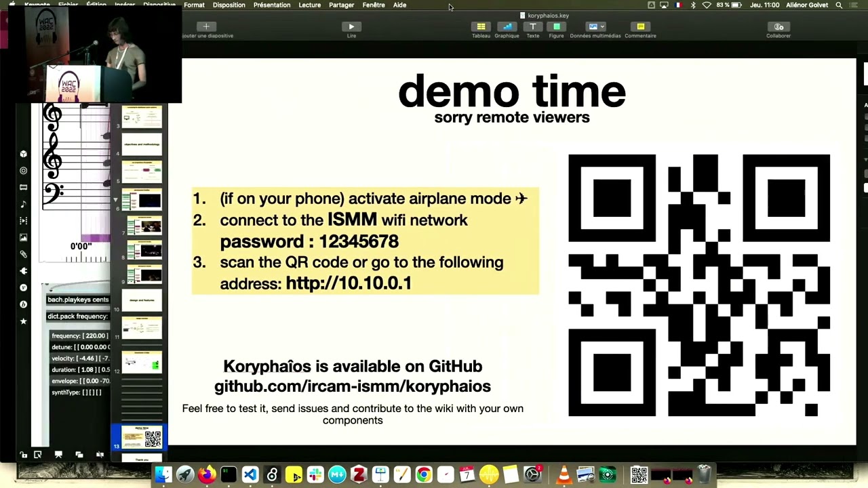This screenshot has width=868, height=488.
Task: Click the Bluetooth menu bar icon
Action: pos(693,5)
